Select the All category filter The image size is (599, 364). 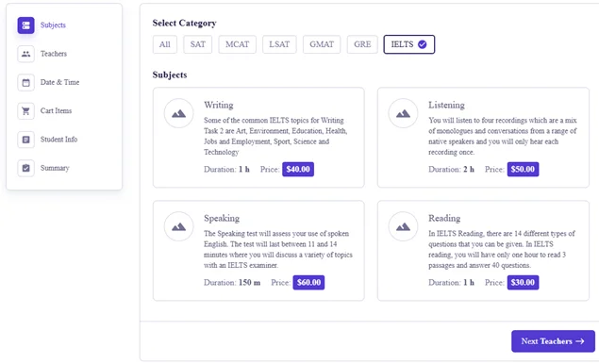[x=165, y=44]
